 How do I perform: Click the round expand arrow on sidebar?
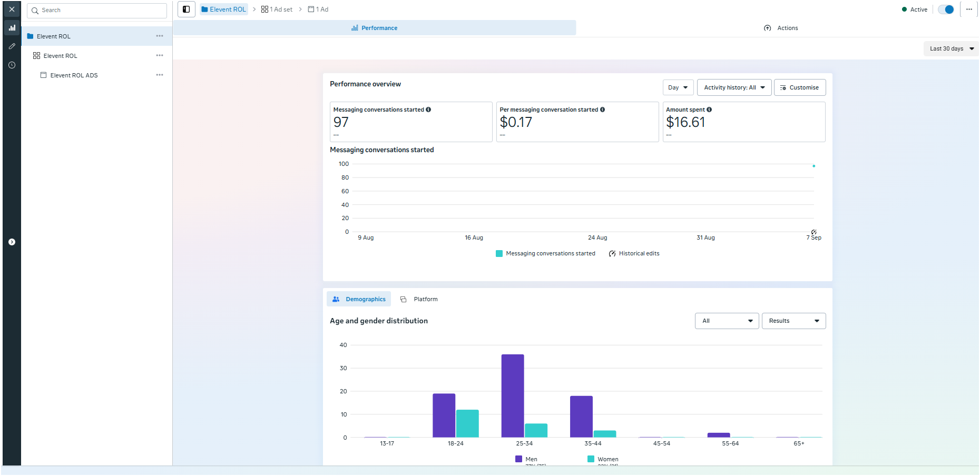pyautogui.click(x=12, y=242)
